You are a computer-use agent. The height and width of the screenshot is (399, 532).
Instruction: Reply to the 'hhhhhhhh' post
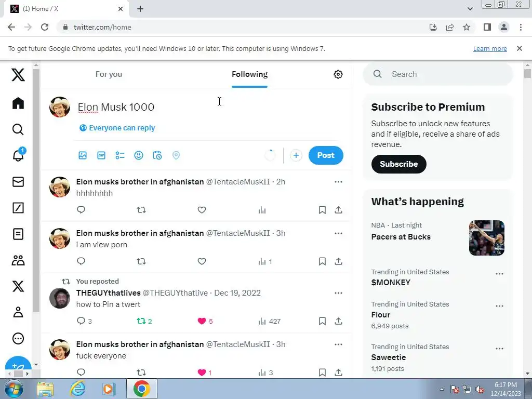pyautogui.click(x=81, y=210)
